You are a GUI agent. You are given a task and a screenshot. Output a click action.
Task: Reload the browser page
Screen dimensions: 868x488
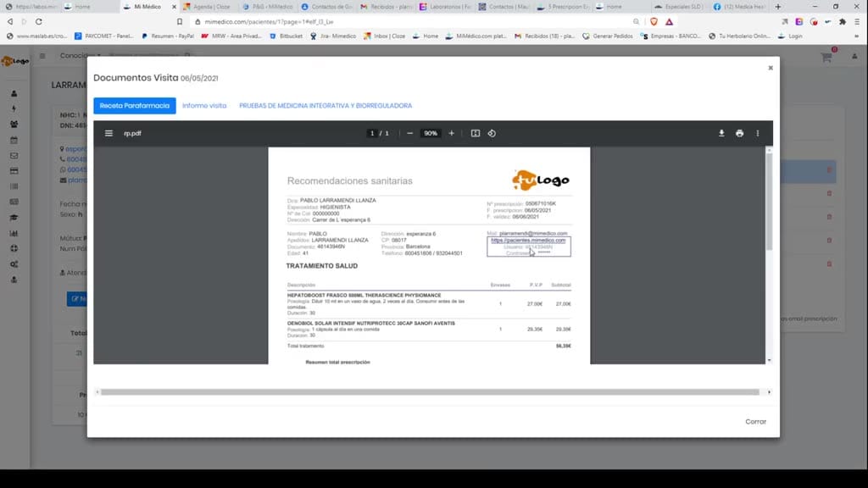tap(39, 21)
